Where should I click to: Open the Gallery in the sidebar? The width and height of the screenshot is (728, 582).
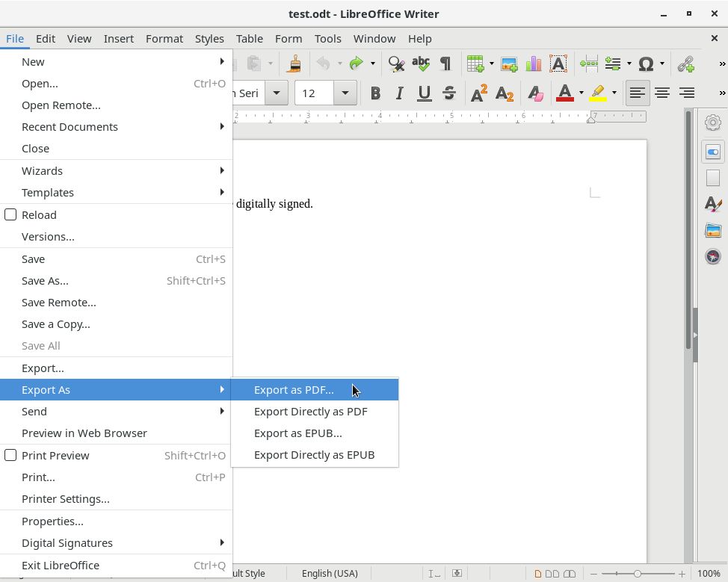[712, 230]
